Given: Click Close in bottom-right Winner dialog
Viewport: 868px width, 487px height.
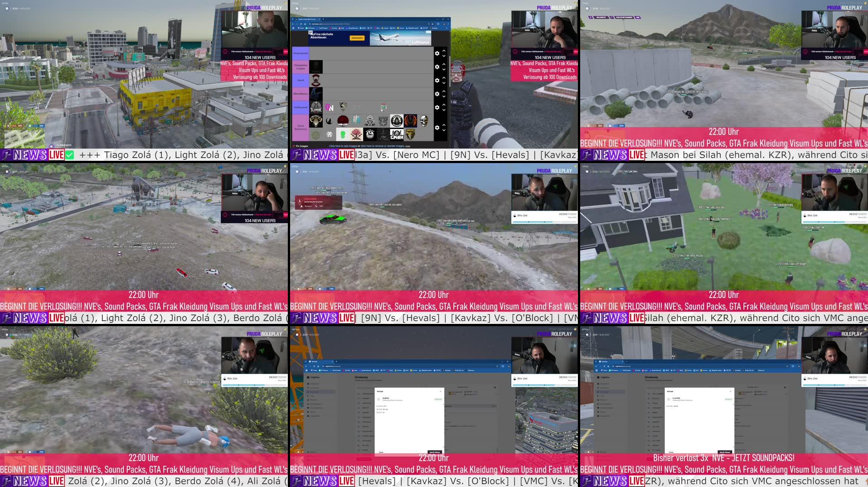Looking at the screenshot, I should 671,452.
